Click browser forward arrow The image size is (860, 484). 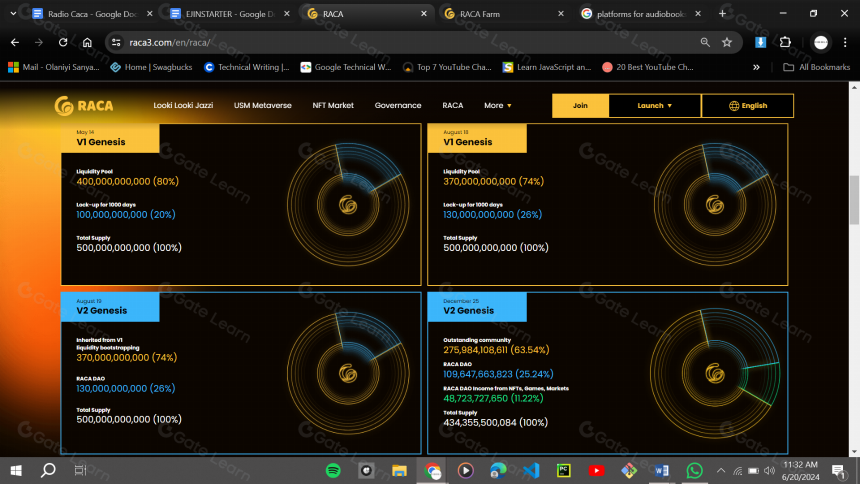38,42
